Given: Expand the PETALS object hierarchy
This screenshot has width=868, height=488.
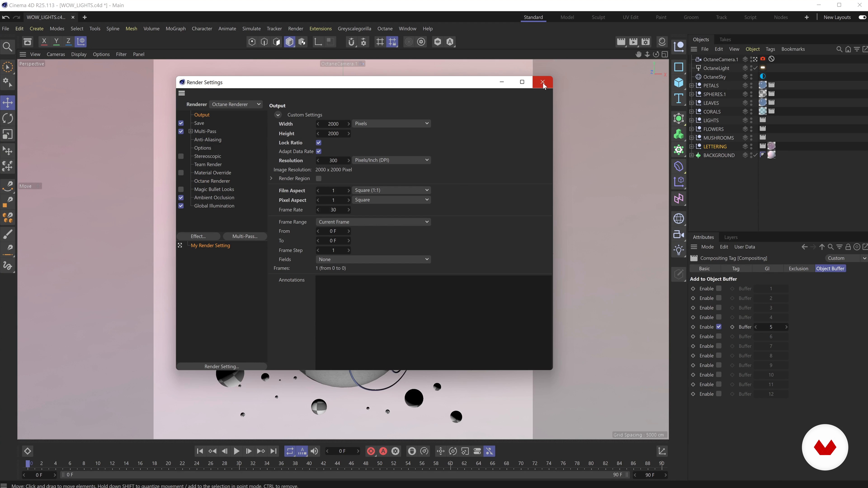Looking at the screenshot, I should (x=692, y=86).
